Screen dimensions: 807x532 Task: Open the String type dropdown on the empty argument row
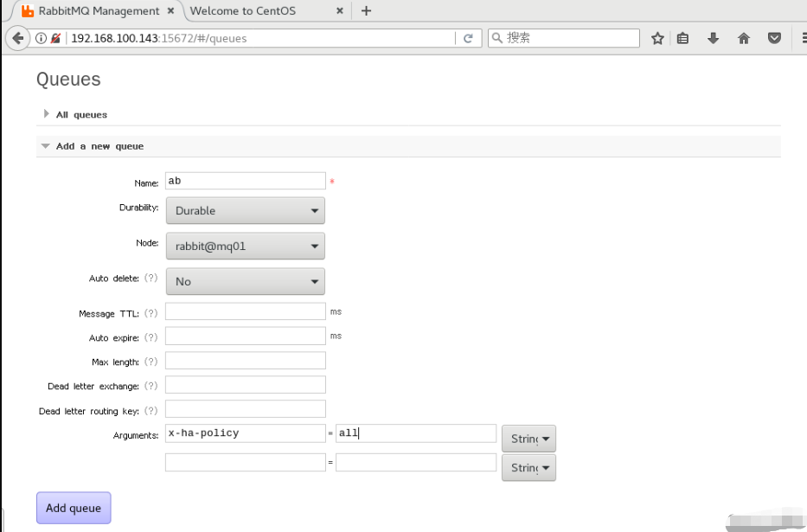(528, 467)
